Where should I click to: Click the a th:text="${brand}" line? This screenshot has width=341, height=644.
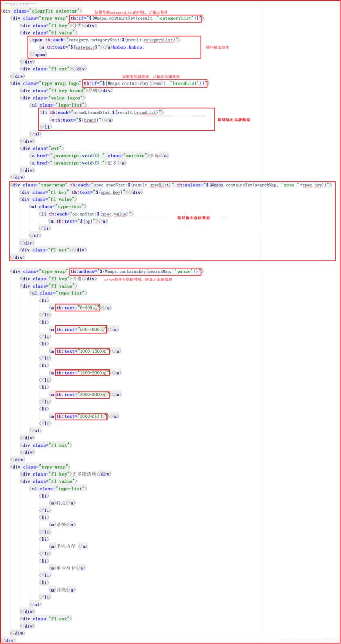click(82, 120)
